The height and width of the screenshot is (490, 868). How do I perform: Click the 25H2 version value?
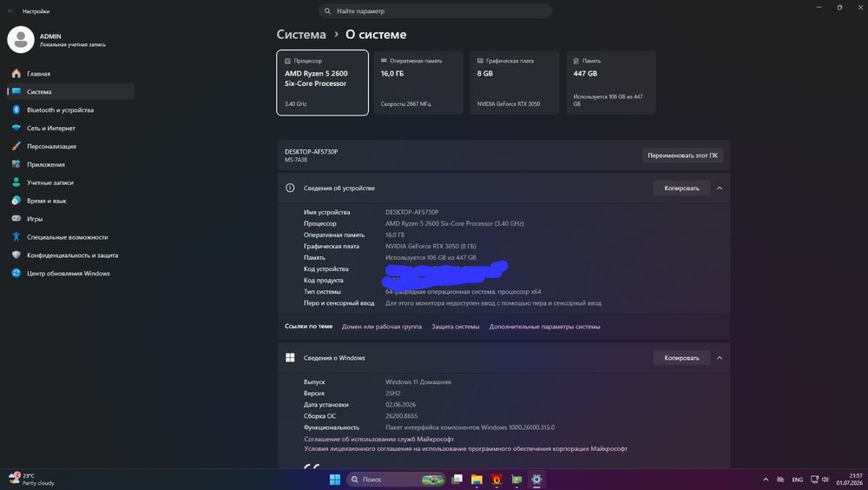(x=392, y=393)
